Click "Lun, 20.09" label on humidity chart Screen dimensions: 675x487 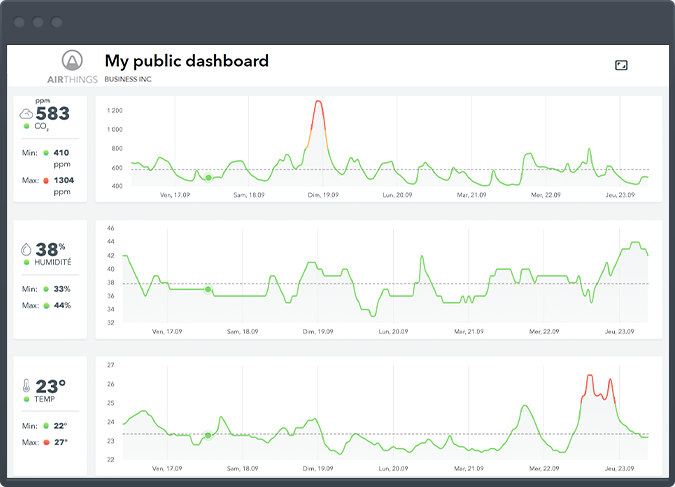coord(393,332)
